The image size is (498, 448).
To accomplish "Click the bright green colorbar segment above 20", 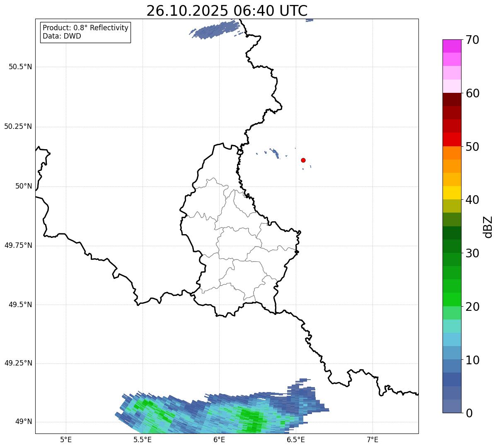I will click(452, 300).
